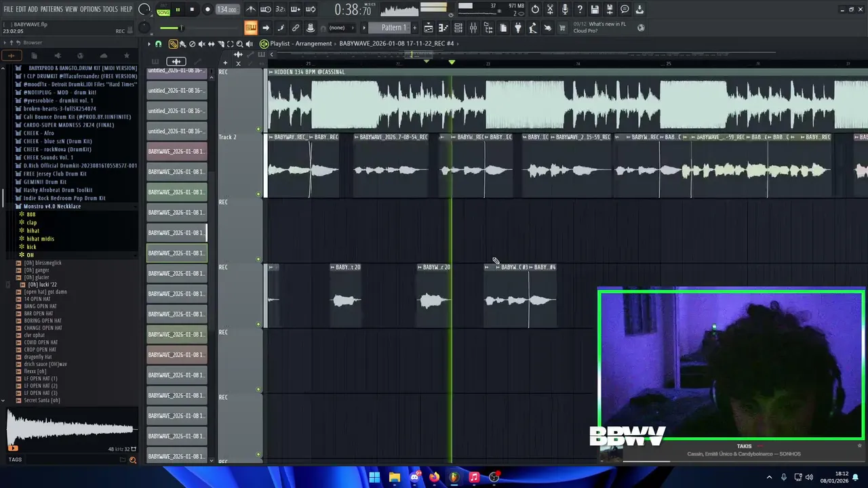Toggle multilink to controllers icon
This screenshot has width=868, height=488.
pyautogui.click(x=296, y=28)
